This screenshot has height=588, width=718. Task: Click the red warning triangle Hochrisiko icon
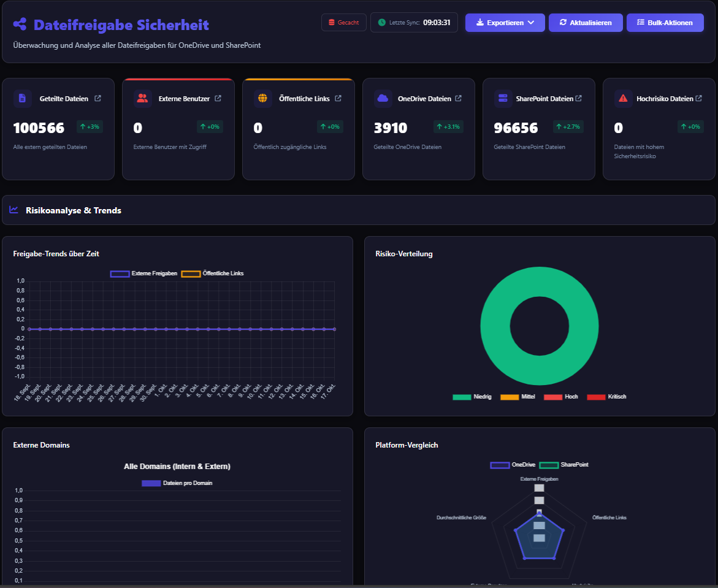[x=623, y=99]
